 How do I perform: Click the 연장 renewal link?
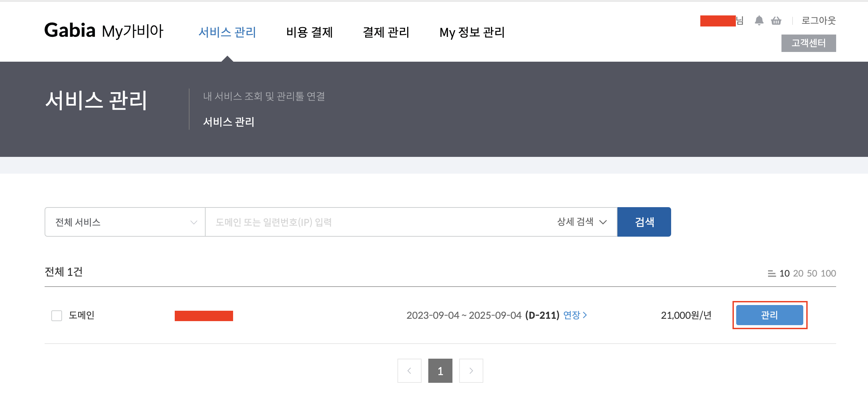coord(573,316)
